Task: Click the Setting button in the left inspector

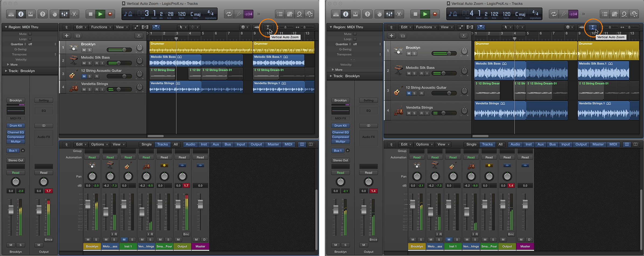Action: click(44, 100)
